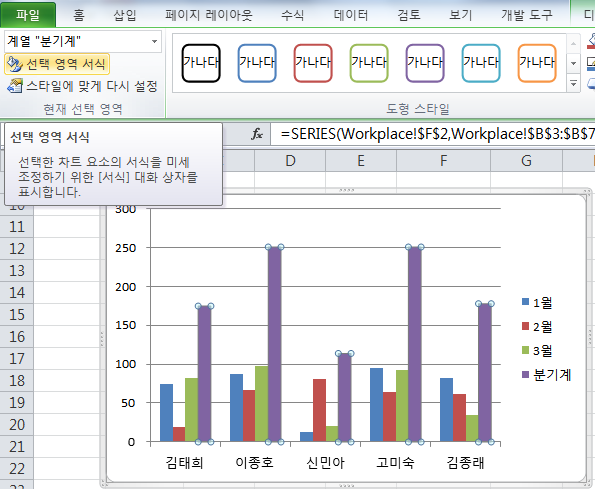
Task: Click the 1월 legend entry
Action: click(x=537, y=302)
